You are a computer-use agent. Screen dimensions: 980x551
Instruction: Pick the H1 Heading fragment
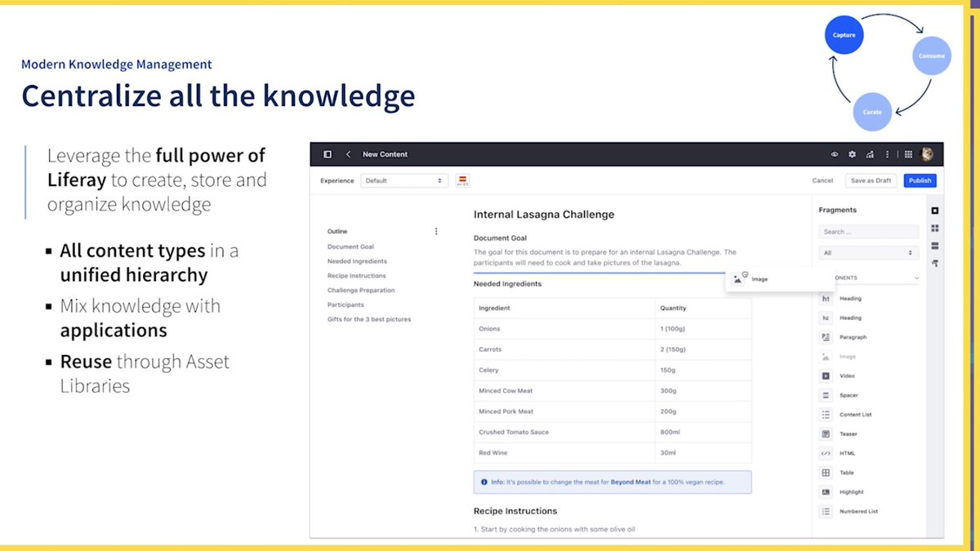point(867,299)
